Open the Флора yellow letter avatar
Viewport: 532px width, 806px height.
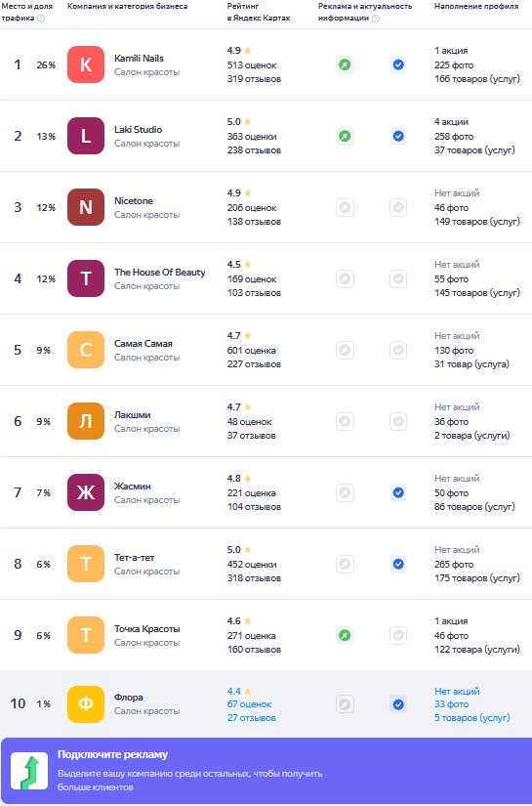[x=86, y=704]
